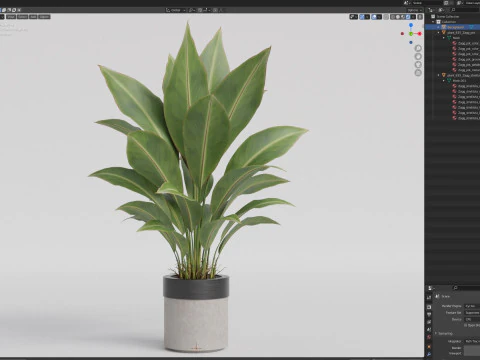The height and width of the screenshot is (360, 480).
Task: Open the Global transform orientation dropdown
Action: [x=176, y=10]
